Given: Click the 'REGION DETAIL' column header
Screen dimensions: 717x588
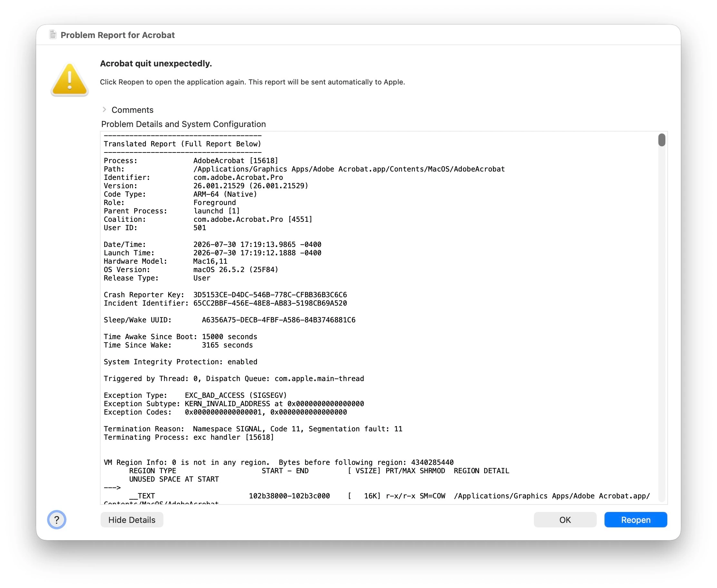Looking at the screenshot, I should click(481, 471).
